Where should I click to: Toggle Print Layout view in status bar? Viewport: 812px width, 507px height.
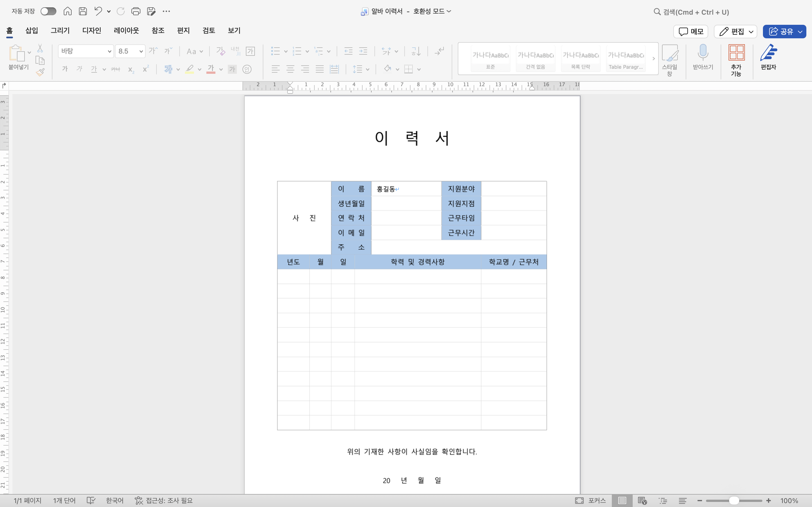click(x=622, y=501)
